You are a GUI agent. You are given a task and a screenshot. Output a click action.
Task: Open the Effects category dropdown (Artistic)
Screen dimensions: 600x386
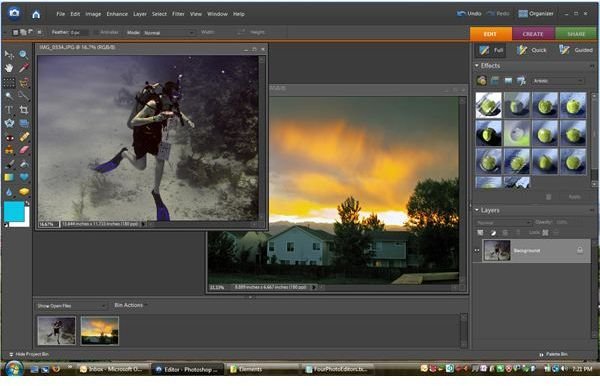coord(558,81)
